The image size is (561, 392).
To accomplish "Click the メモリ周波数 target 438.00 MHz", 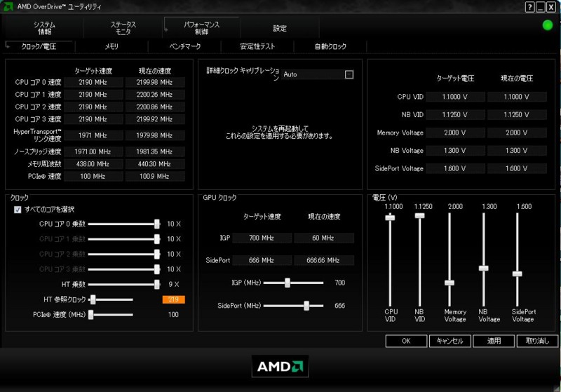I will 93,164.
